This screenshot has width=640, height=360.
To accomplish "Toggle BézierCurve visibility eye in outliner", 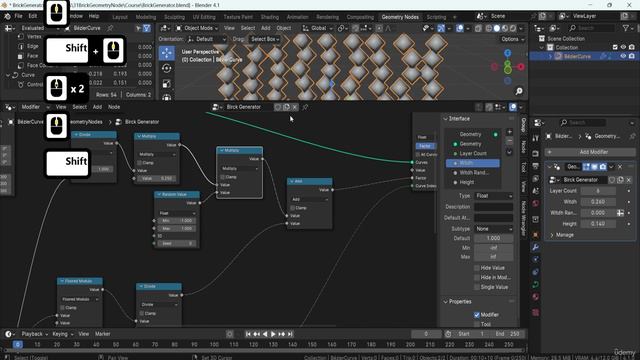I will (x=623, y=56).
